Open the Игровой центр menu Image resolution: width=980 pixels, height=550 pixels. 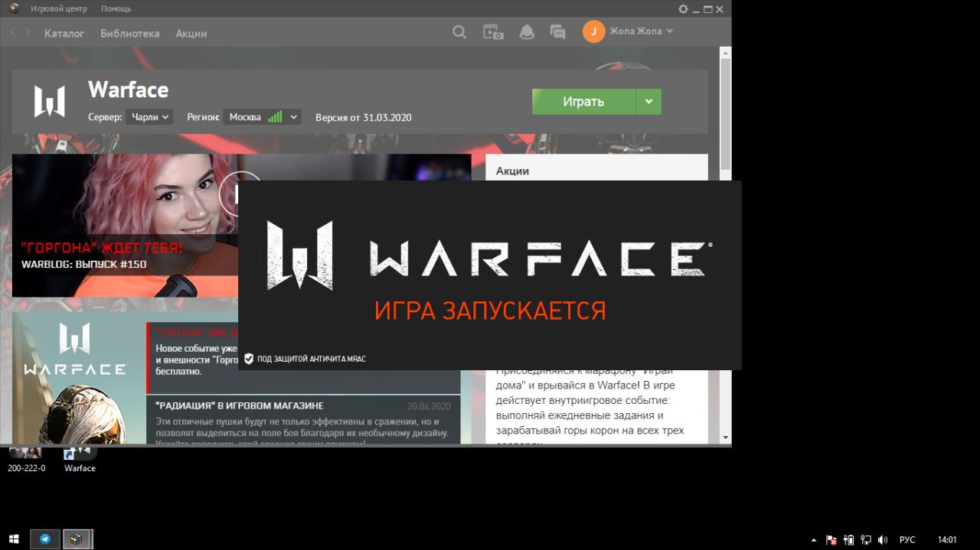(59, 9)
